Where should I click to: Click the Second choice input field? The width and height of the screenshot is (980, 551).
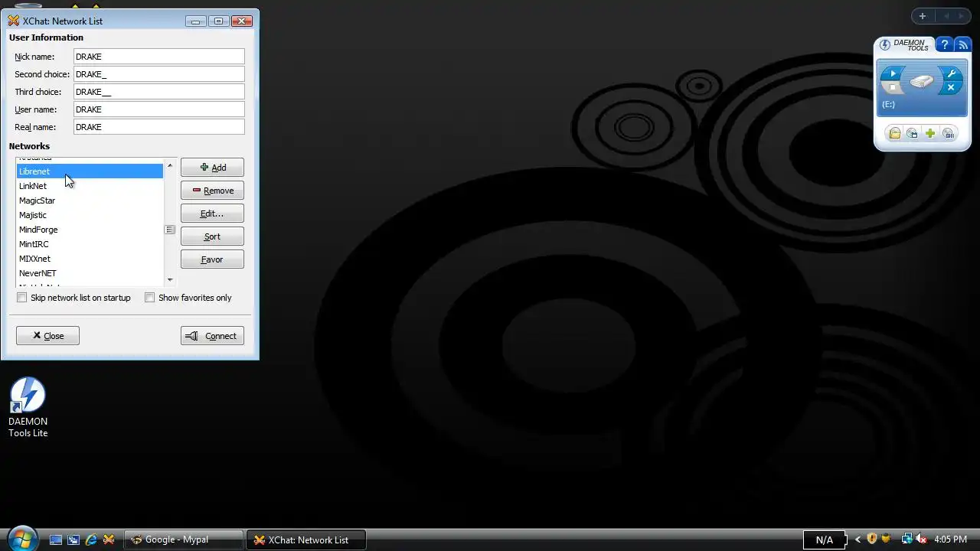click(159, 74)
